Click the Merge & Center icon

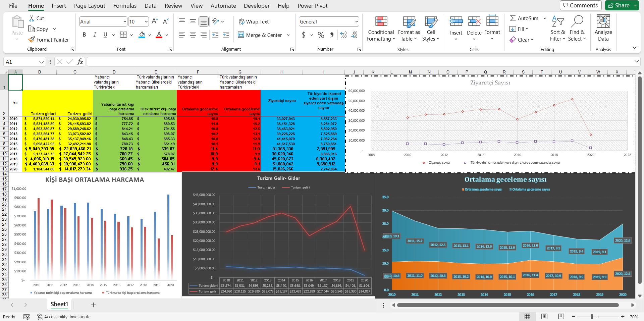(241, 35)
